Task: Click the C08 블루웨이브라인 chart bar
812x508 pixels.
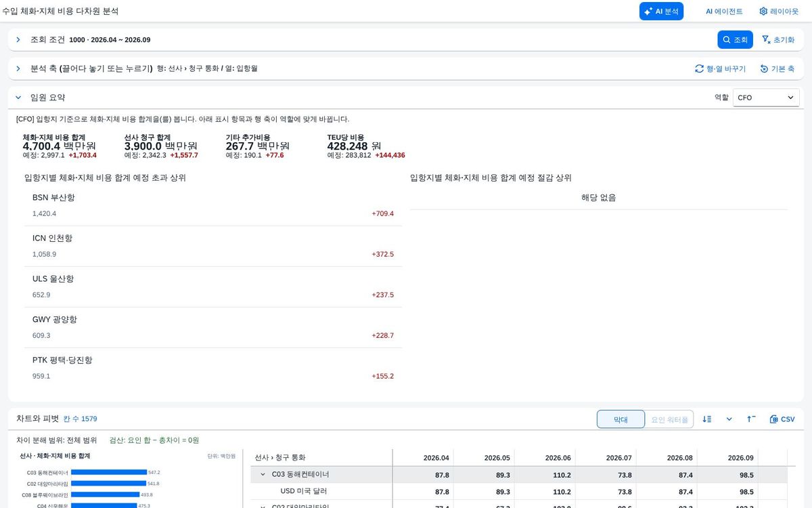Action: click(x=105, y=495)
